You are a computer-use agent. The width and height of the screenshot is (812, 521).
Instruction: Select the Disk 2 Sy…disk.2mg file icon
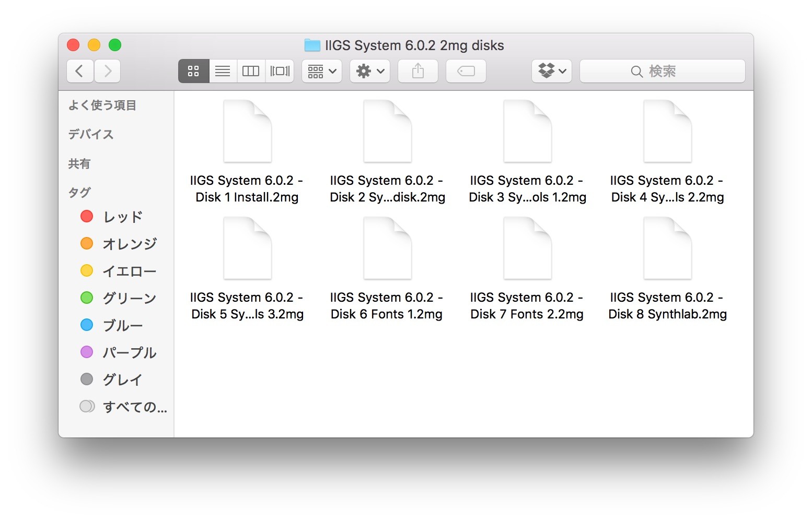pyautogui.click(x=388, y=131)
